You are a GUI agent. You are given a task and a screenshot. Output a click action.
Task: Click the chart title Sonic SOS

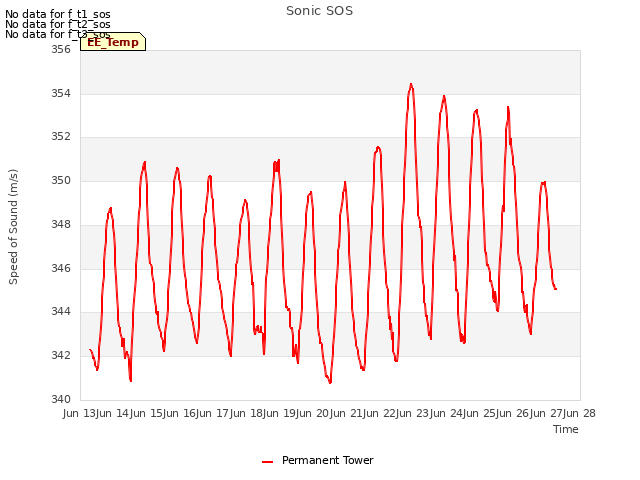tap(319, 11)
